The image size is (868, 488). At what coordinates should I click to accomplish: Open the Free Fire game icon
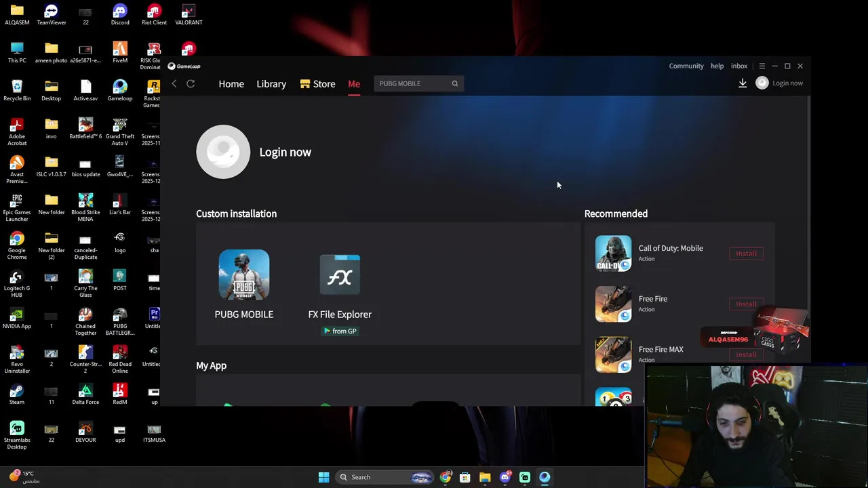613,304
